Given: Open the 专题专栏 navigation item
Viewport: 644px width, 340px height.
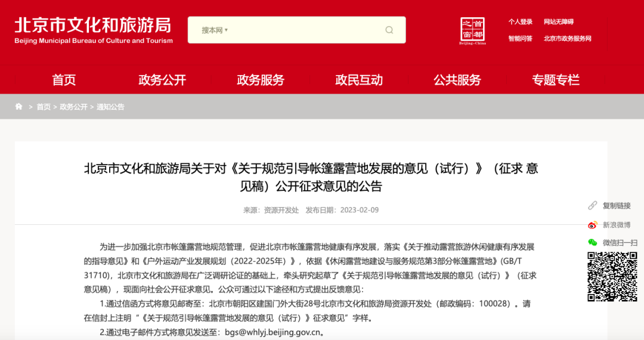Looking at the screenshot, I should pyautogui.click(x=556, y=80).
